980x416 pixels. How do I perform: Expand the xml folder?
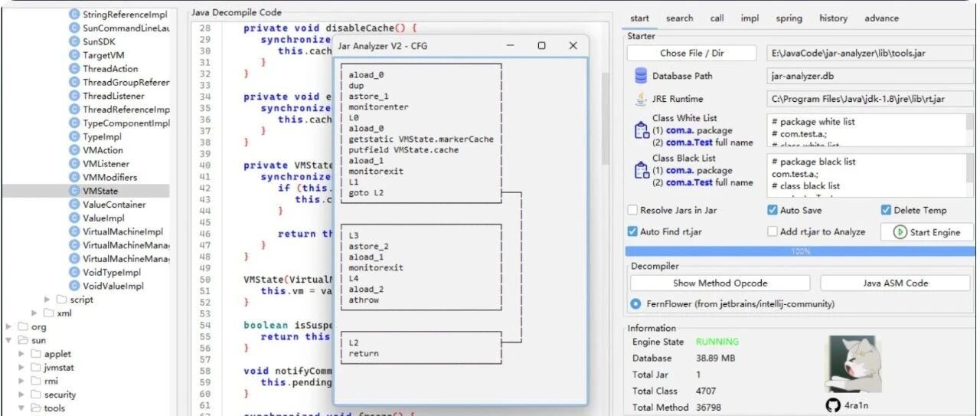pyautogui.click(x=34, y=313)
